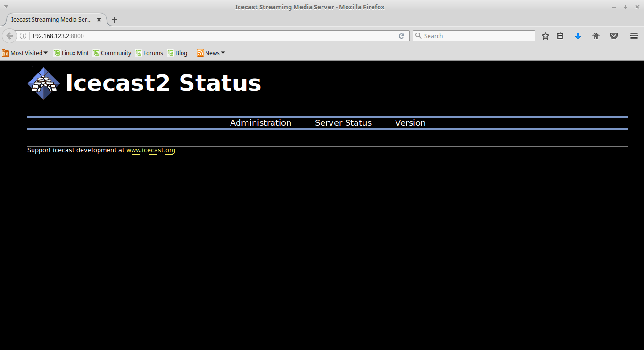Open the downloads arrow icon

[x=578, y=36]
